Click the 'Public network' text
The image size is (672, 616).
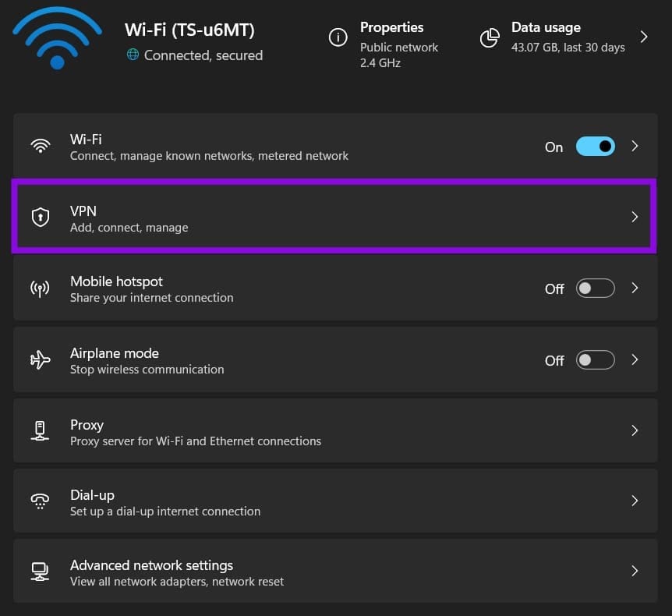click(x=399, y=47)
